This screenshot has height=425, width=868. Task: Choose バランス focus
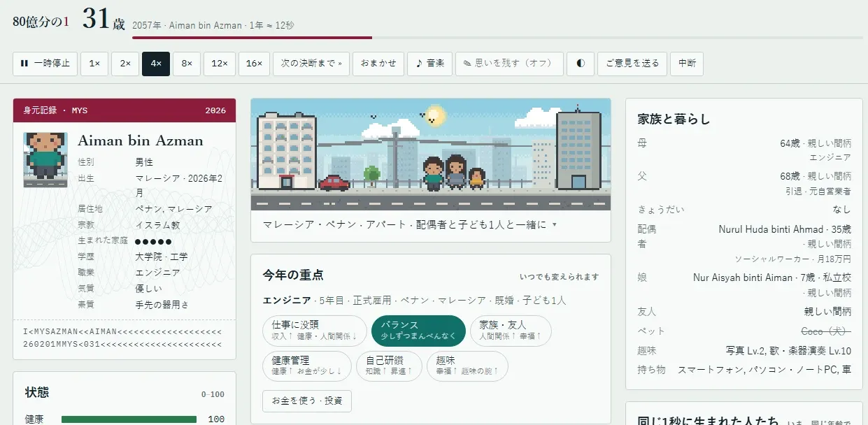coord(418,331)
